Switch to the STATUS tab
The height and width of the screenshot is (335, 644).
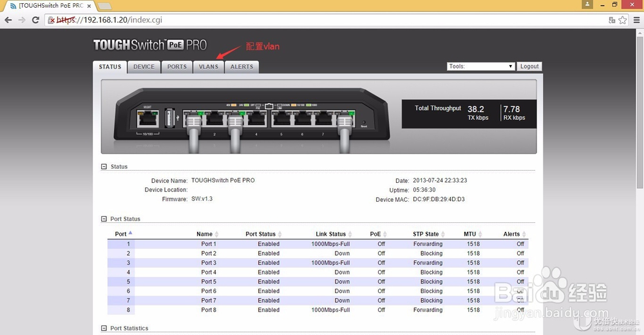pos(110,66)
